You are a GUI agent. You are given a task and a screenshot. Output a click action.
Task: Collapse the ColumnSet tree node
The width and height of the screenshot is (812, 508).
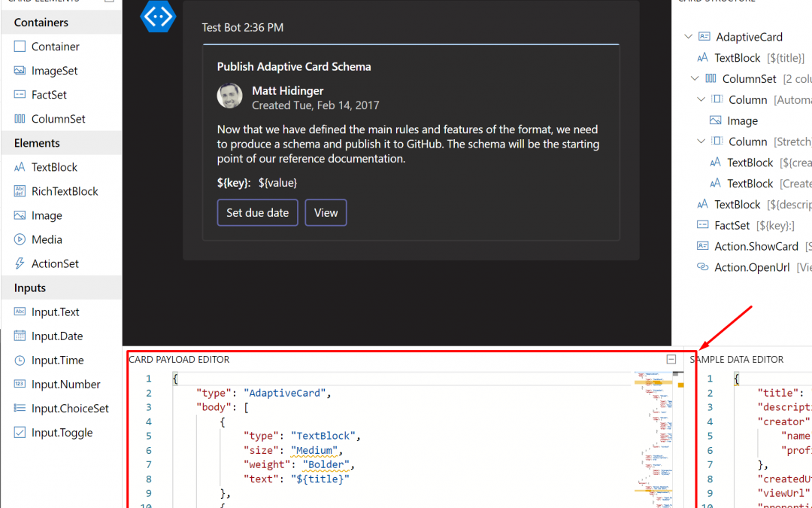coord(695,78)
